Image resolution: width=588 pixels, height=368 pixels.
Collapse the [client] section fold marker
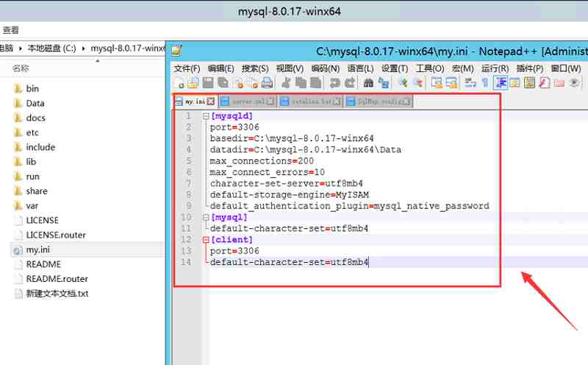206,240
